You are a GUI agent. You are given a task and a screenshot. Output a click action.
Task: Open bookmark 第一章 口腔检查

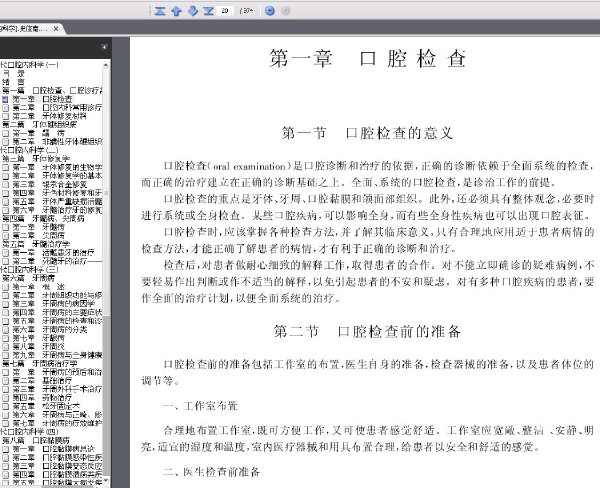(40, 101)
